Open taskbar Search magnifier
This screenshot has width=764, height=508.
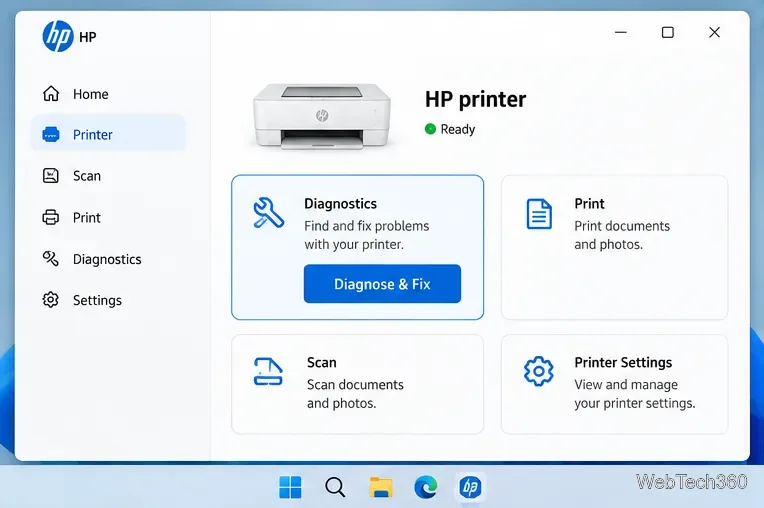point(335,487)
